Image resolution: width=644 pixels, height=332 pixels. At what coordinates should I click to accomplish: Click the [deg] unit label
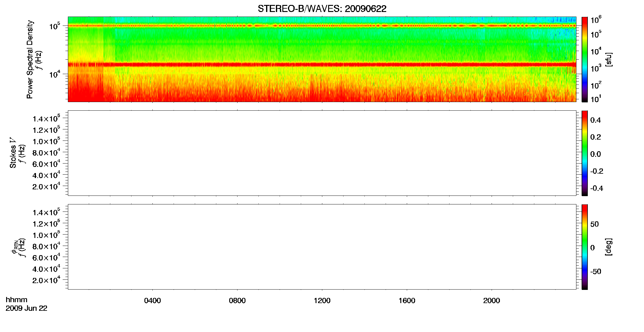point(609,247)
